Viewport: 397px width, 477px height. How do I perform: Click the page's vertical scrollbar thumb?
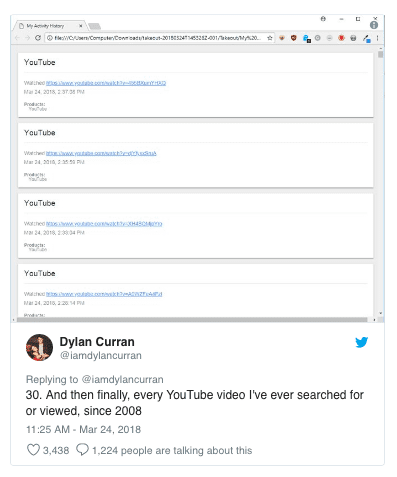[380, 54]
